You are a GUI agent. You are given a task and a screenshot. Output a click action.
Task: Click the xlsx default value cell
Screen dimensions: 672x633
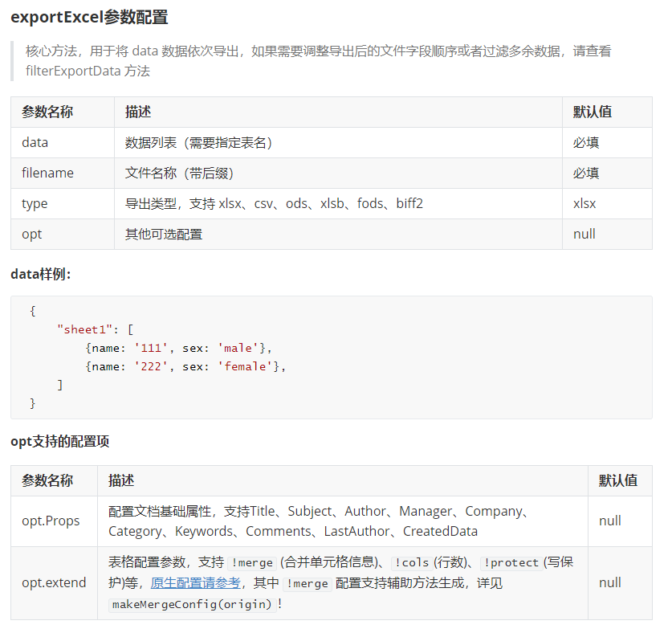[584, 204]
